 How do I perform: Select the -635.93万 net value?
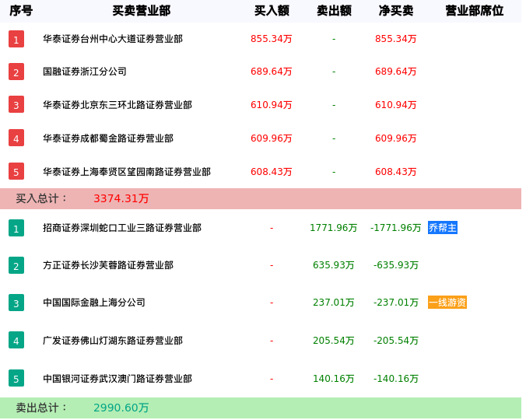tap(396, 265)
